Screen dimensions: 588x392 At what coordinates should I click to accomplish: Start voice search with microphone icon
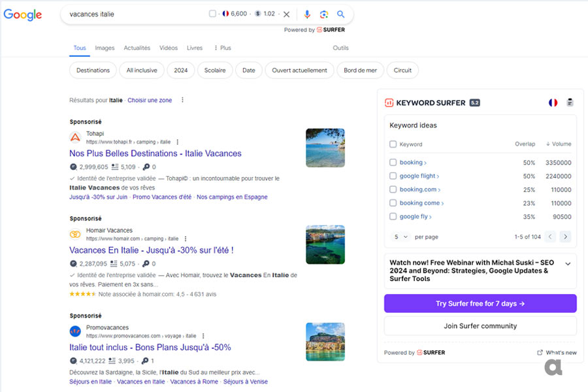(x=307, y=14)
